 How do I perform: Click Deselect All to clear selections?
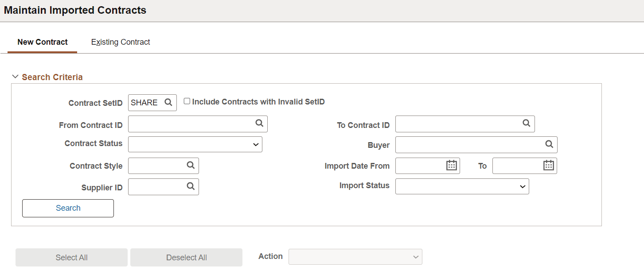186,257
